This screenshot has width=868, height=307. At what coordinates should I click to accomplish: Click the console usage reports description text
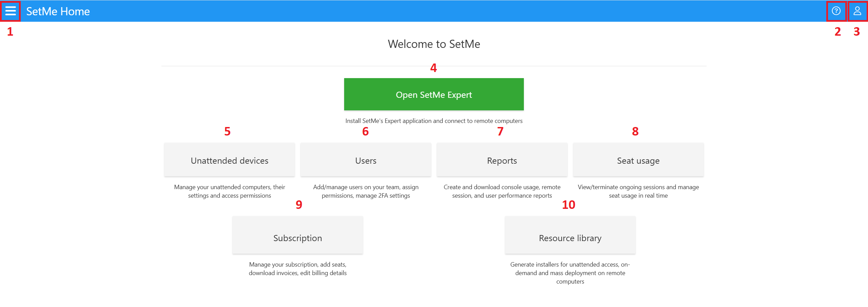(x=502, y=191)
